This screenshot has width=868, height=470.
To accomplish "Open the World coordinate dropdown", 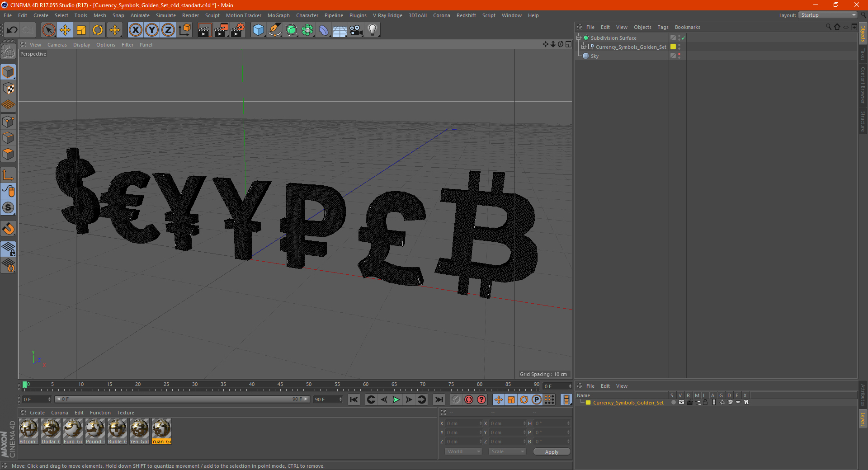I will [x=463, y=451].
